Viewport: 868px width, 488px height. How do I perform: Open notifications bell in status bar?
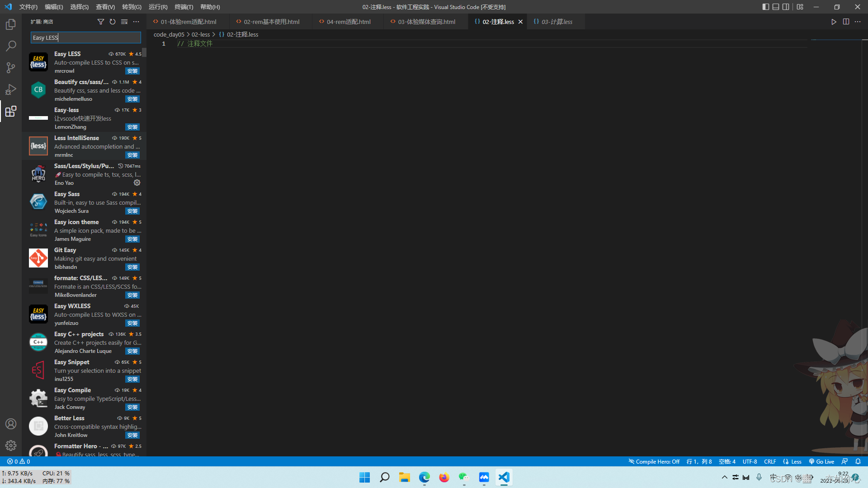(x=858, y=461)
